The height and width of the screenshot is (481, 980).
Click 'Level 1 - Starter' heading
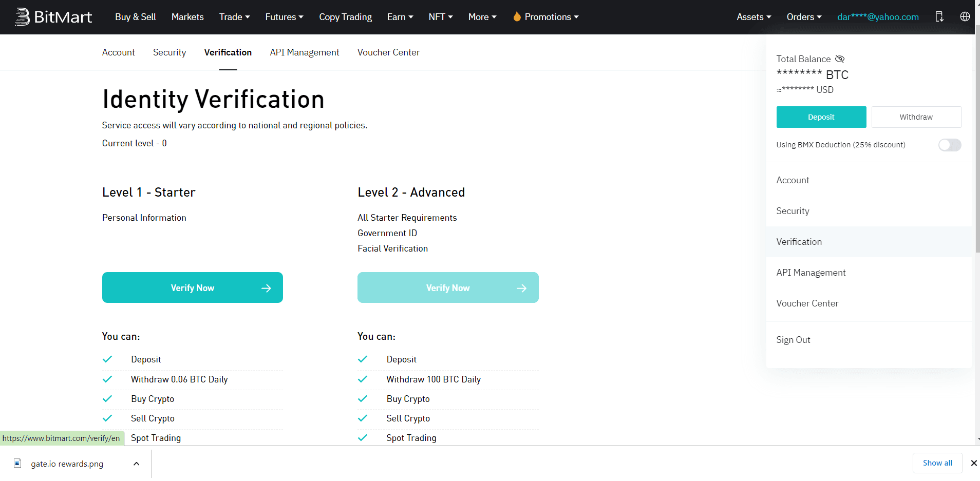[149, 193]
